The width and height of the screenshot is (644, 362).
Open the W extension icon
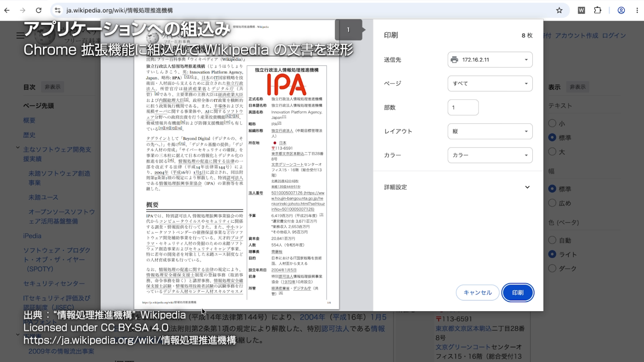[581, 10]
